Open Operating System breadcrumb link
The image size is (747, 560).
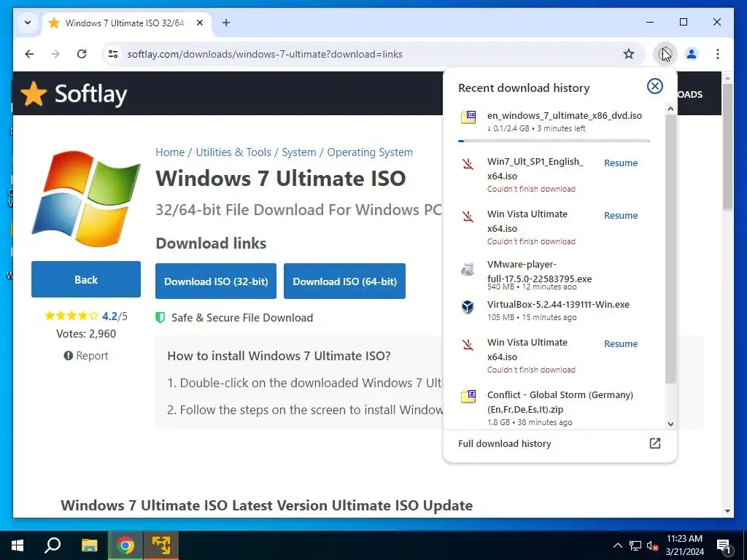[370, 152]
